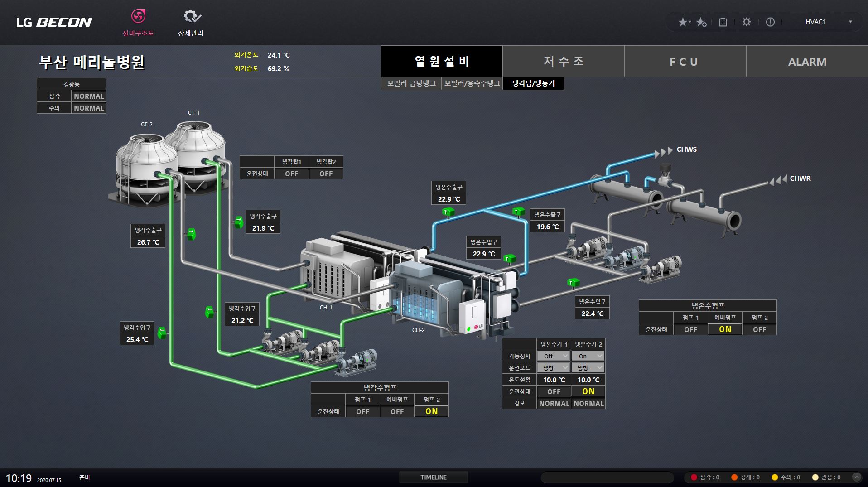Click 냉온수기-1 온도설정 10.0 ℃ field
Image resolution: width=868 pixels, height=487 pixels.
click(554, 380)
